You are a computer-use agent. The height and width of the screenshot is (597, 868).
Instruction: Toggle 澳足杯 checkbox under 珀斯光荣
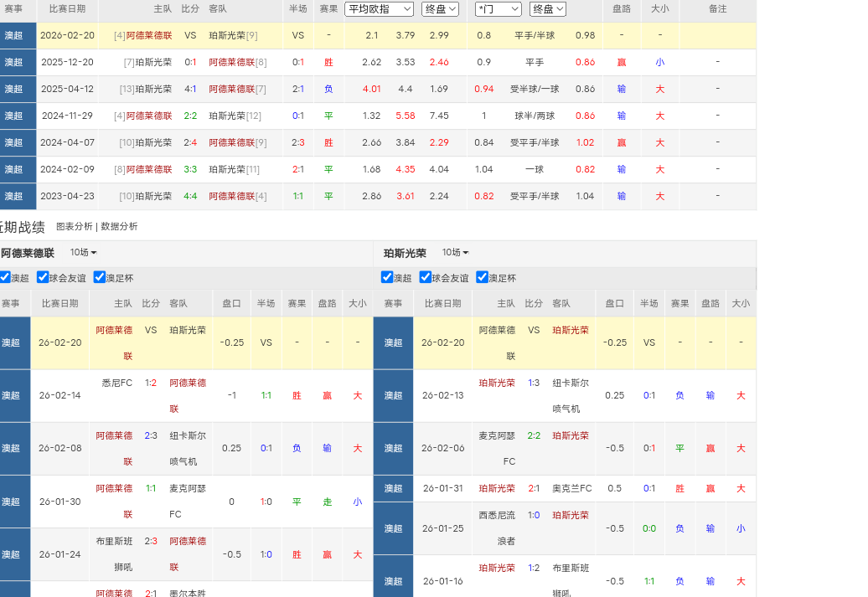(x=482, y=277)
